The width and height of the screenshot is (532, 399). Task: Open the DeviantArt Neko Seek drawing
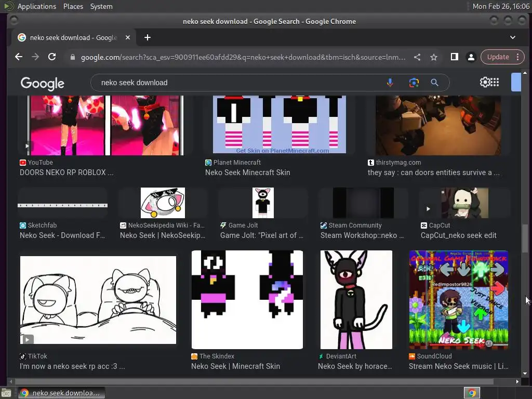pyautogui.click(x=356, y=300)
